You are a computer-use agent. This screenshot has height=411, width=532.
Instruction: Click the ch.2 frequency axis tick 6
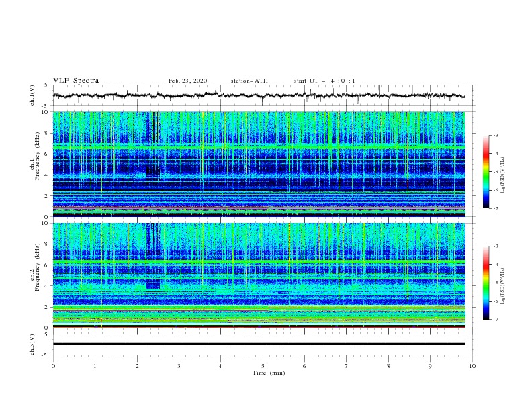pos(46,265)
